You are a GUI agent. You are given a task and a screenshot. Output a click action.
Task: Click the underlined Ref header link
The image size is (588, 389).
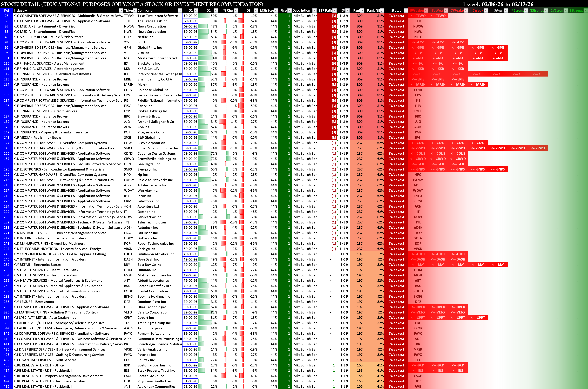point(6,10)
